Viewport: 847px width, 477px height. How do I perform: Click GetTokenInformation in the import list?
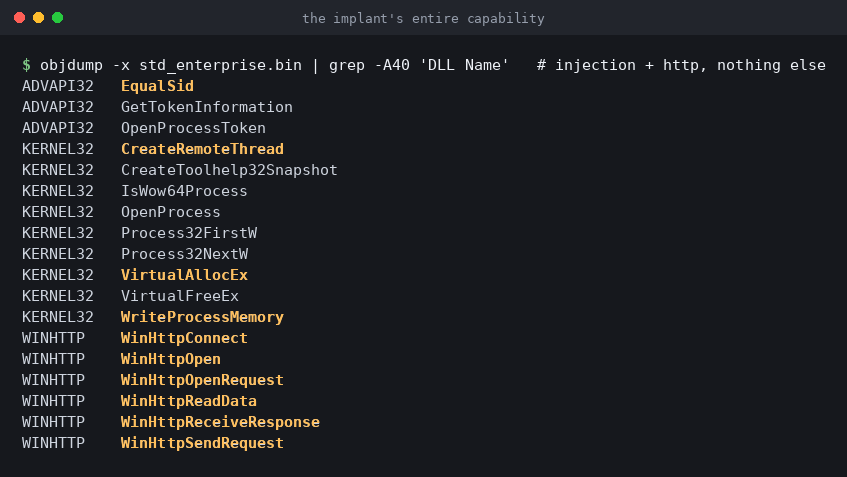(207, 107)
